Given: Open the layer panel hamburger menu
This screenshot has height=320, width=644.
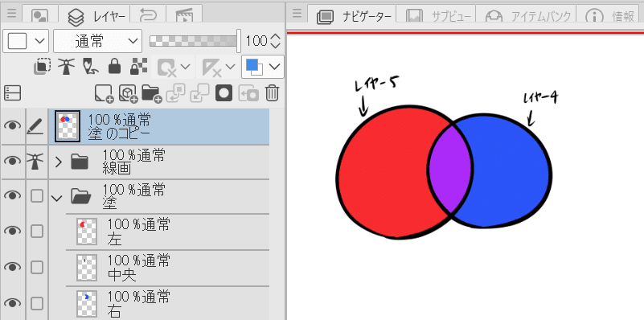Looking at the screenshot, I should point(11,13).
